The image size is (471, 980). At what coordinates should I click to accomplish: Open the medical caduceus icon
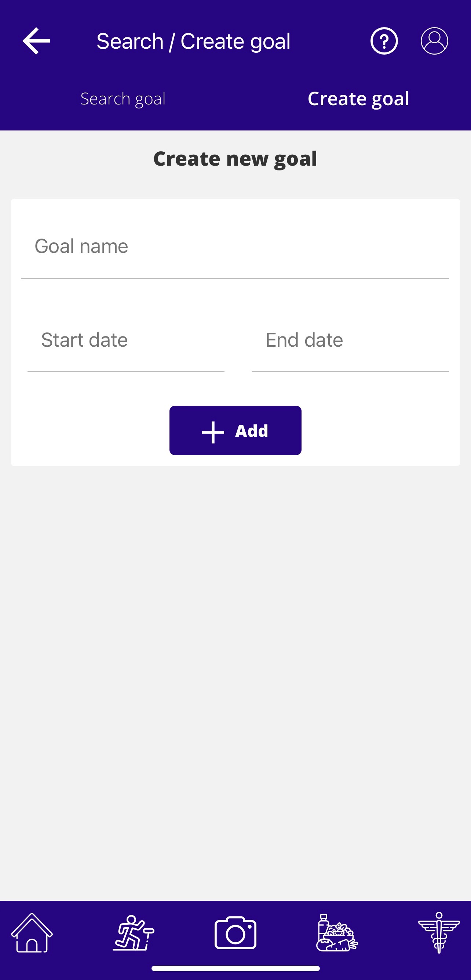coord(439,933)
